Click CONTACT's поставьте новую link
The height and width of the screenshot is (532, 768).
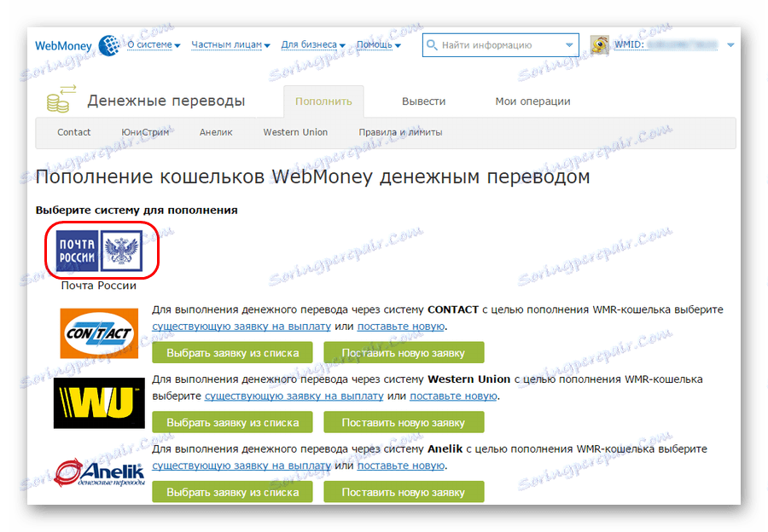point(401,326)
